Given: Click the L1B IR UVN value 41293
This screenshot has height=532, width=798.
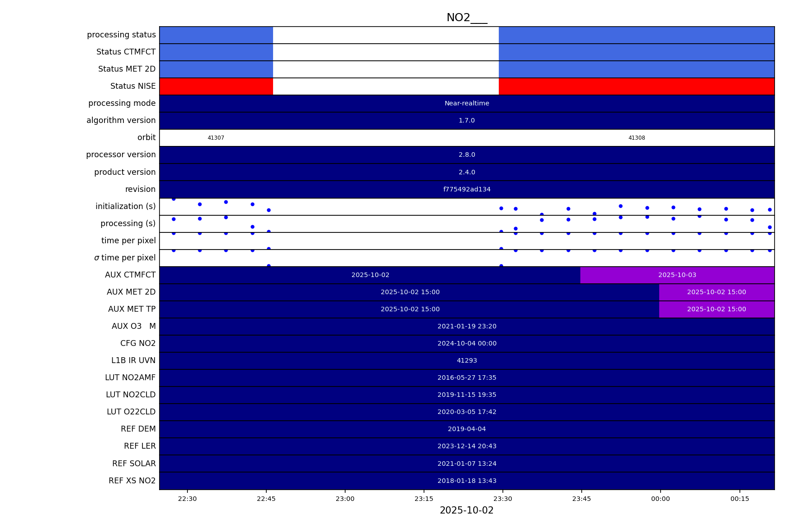Looking at the screenshot, I should coord(466,361).
